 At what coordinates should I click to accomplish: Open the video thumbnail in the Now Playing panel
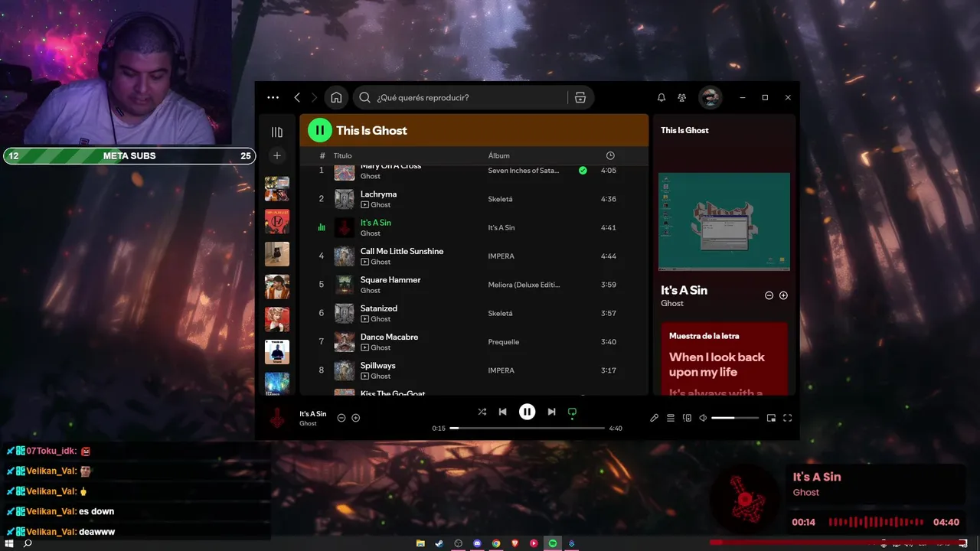[x=724, y=221]
